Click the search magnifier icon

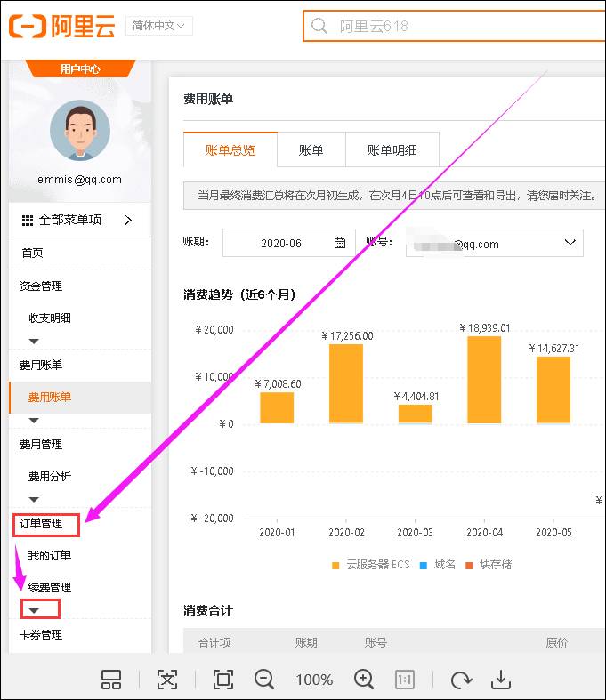[x=319, y=26]
